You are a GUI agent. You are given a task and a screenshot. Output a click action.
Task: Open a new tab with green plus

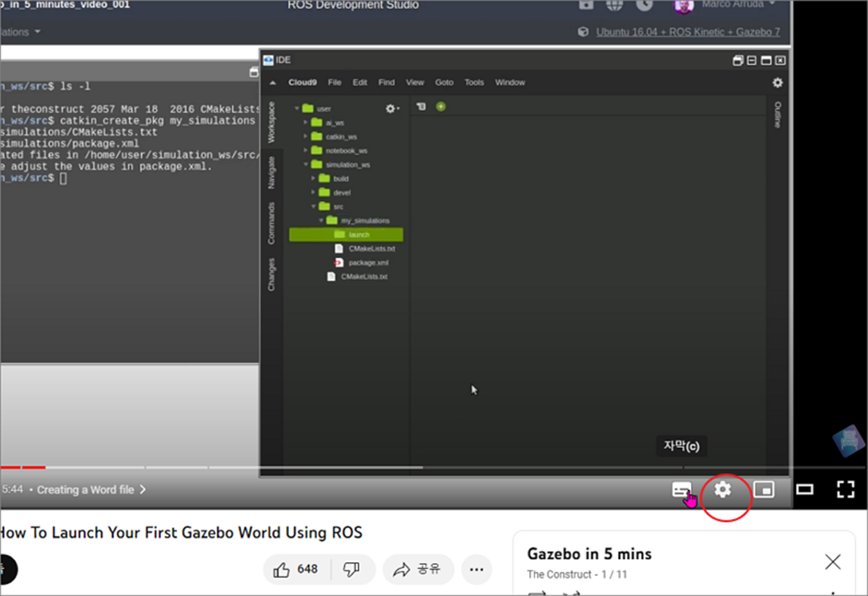pos(441,106)
